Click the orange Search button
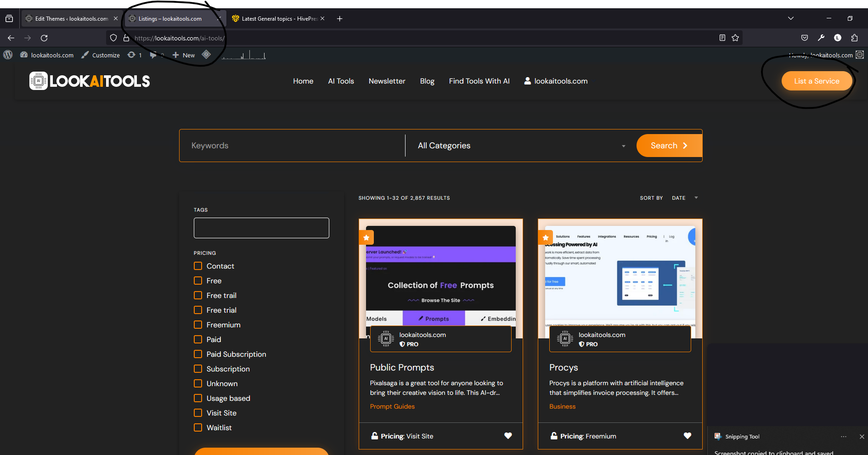 (x=670, y=146)
